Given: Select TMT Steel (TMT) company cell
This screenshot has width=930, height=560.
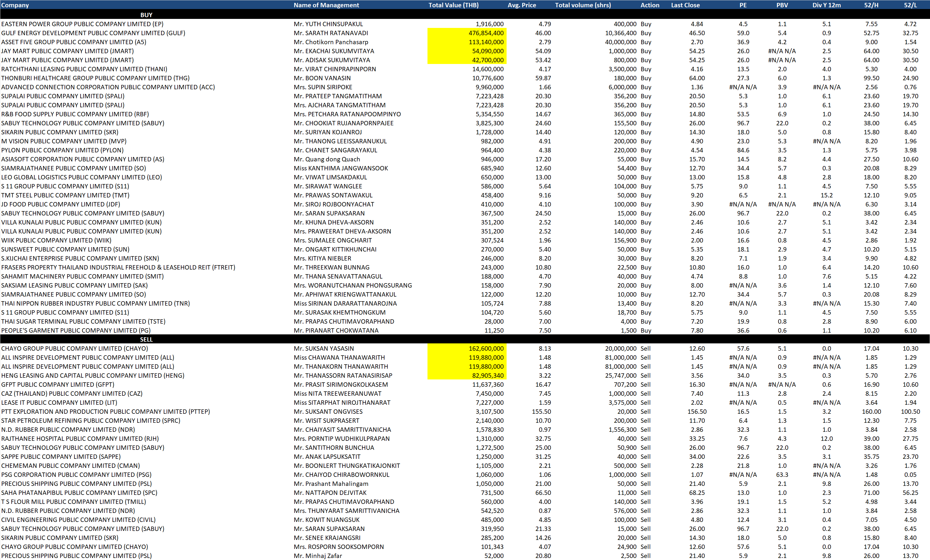Looking at the screenshot, I should (65, 195).
